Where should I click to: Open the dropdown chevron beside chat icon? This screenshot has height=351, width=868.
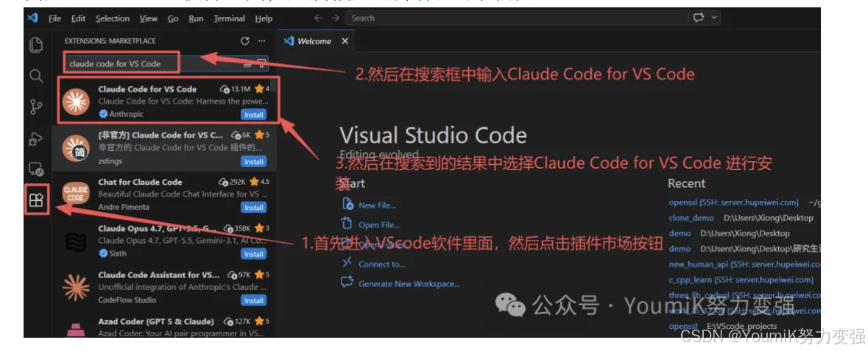tap(714, 18)
